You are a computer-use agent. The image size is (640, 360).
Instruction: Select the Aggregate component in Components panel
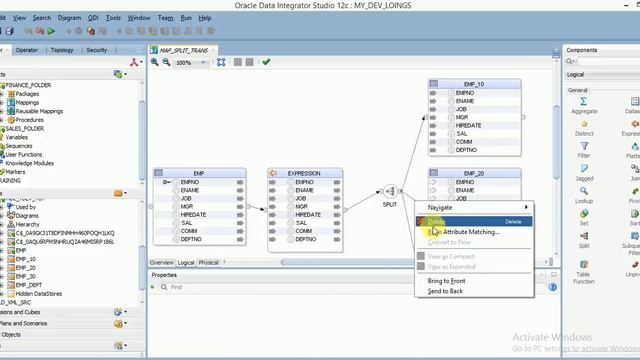click(584, 105)
